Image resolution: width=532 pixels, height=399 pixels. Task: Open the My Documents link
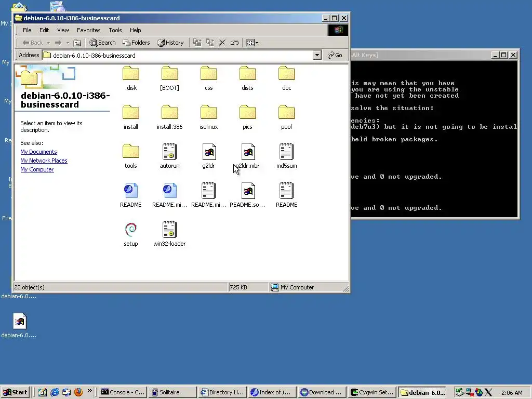pyautogui.click(x=38, y=152)
